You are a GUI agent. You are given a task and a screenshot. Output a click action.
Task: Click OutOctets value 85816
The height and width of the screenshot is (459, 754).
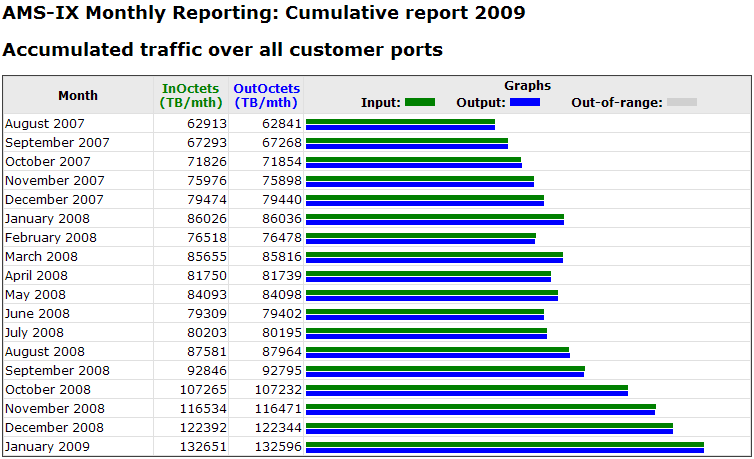pos(282,257)
